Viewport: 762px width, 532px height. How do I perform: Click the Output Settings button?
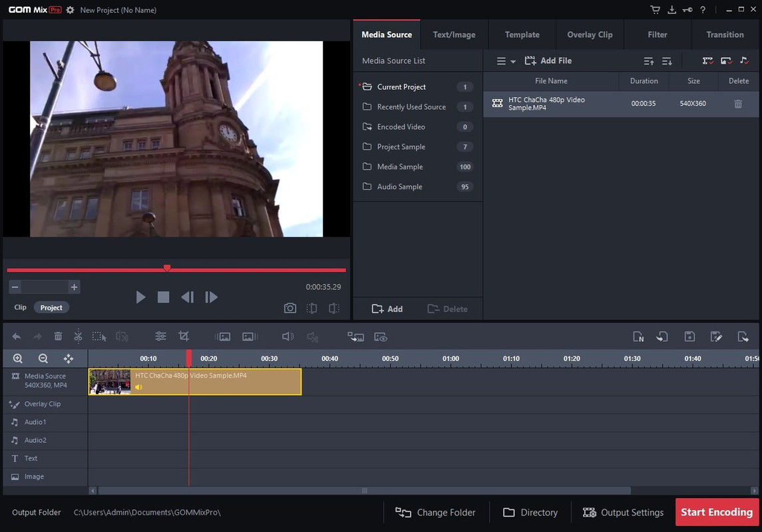pyautogui.click(x=623, y=513)
